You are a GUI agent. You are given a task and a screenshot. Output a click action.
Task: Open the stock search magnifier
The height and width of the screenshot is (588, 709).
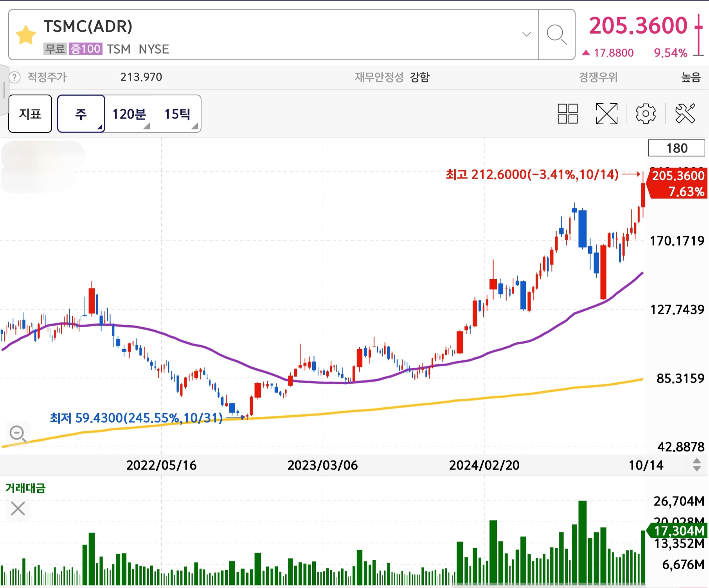pos(556,34)
